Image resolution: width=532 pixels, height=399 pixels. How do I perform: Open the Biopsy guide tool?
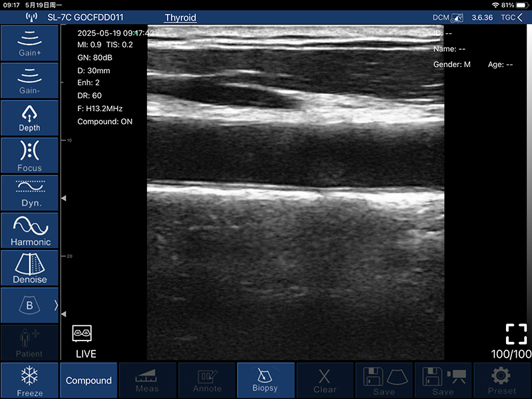(265, 380)
